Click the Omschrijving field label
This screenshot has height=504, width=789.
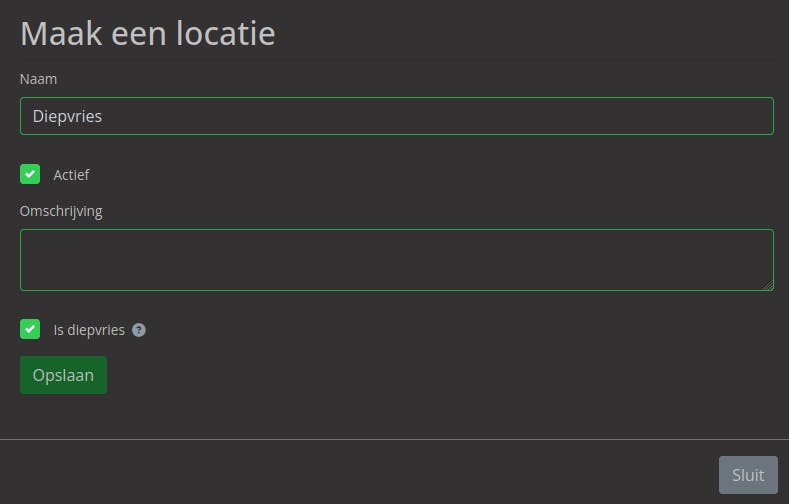point(61,211)
